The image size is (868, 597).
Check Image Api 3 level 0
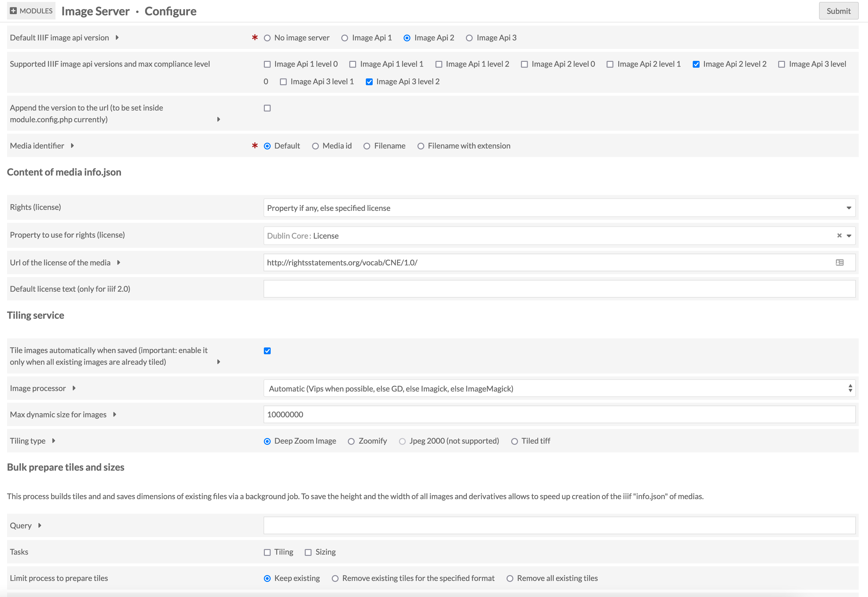pos(782,64)
